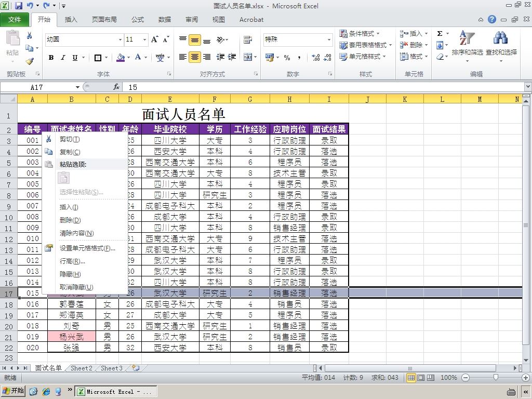Screen dimensions: 532x399
Task: Click the Redo icon in quick access toolbar
Action: tap(46, 5)
